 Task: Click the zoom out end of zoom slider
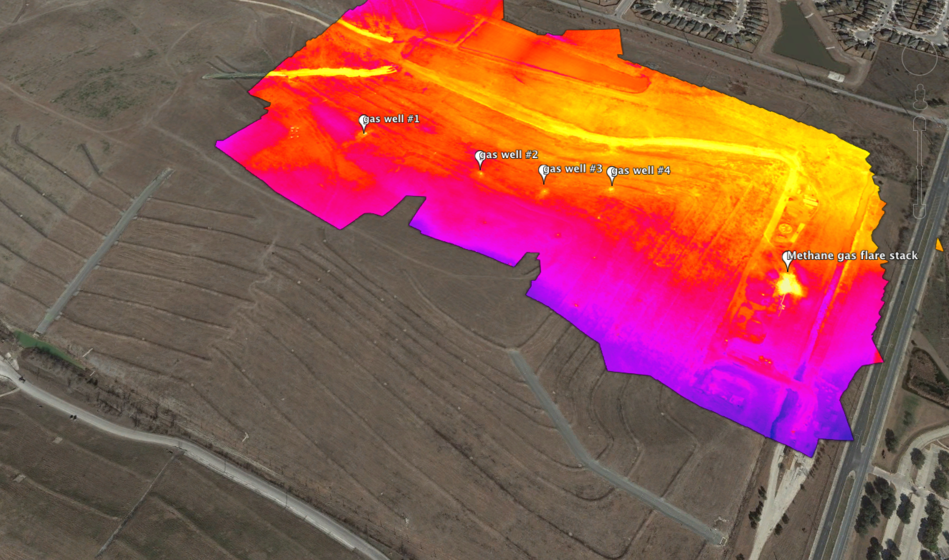point(920,212)
